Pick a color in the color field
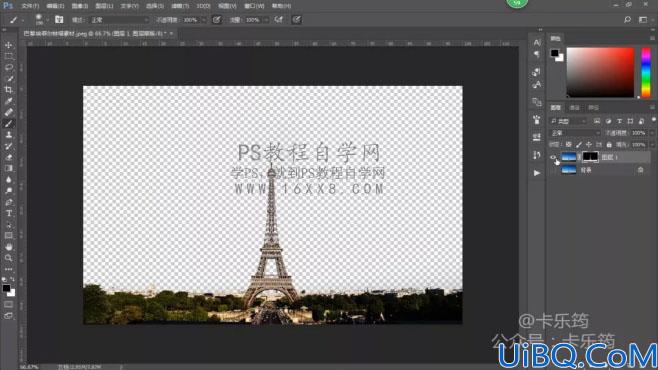The width and height of the screenshot is (658, 370). pos(600,73)
